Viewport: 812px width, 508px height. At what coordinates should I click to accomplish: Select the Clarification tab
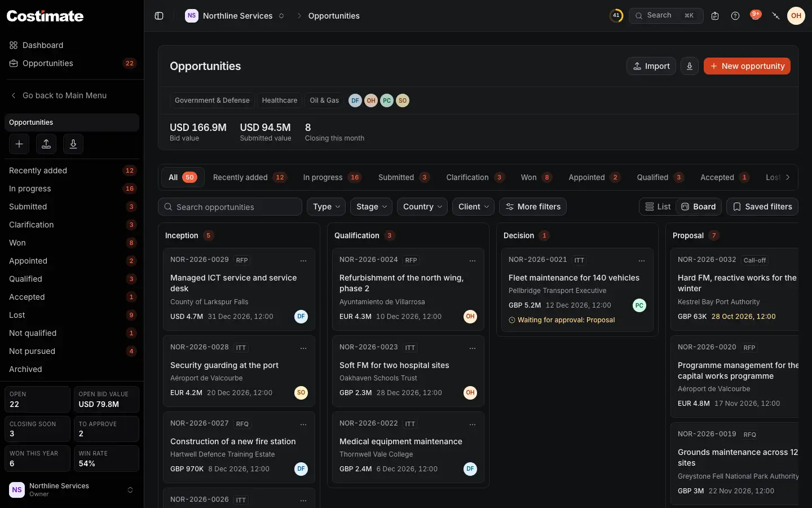coord(475,177)
